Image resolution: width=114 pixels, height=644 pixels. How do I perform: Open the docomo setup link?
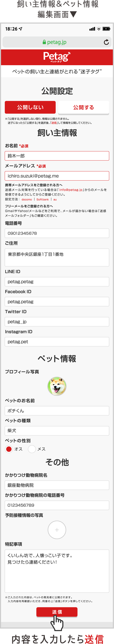(x=27, y=200)
